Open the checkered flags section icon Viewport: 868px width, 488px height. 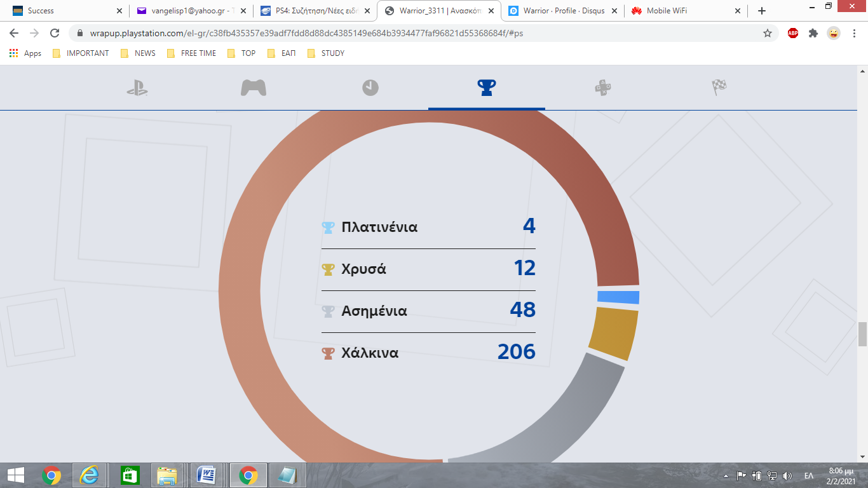[719, 88]
